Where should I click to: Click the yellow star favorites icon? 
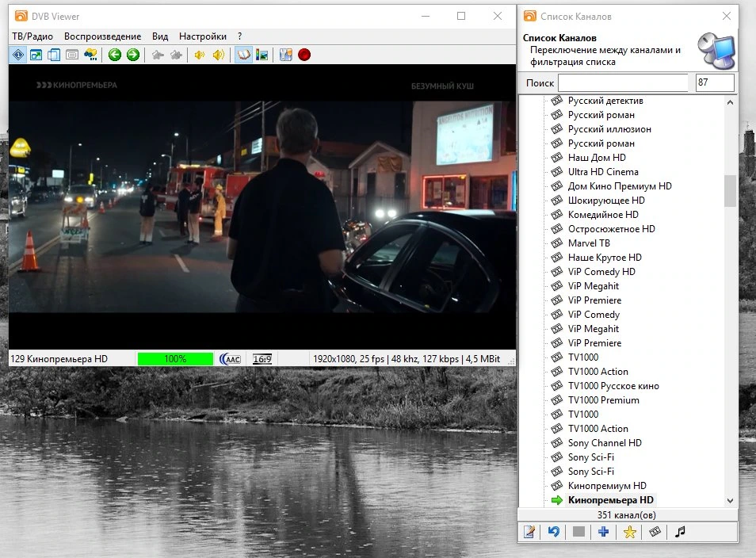(x=630, y=532)
